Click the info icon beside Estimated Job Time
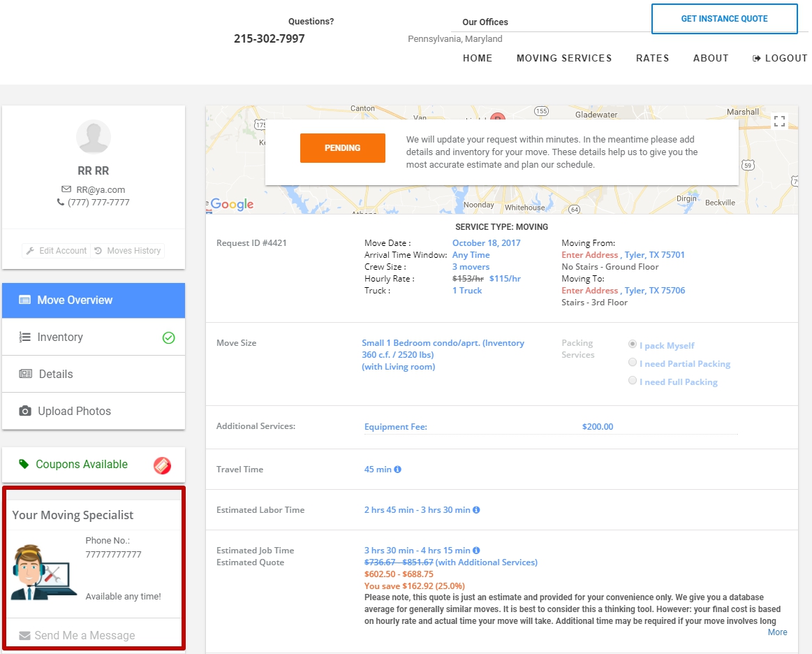This screenshot has width=812, height=654. (x=476, y=551)
